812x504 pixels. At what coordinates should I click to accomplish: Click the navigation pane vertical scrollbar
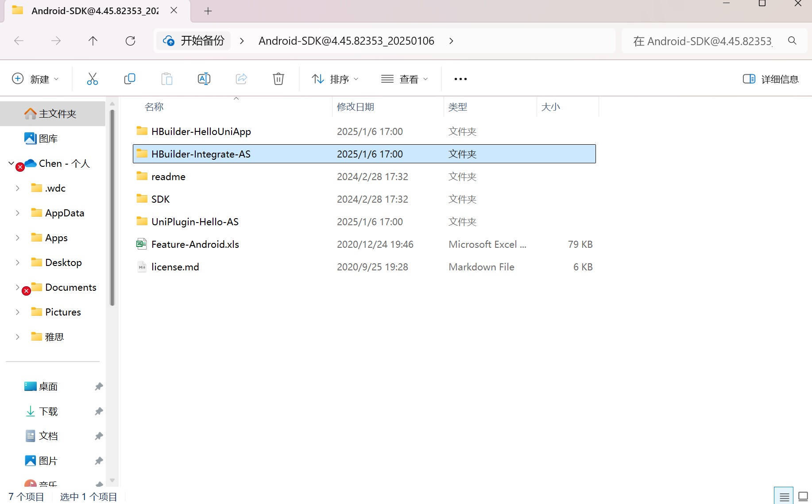pyautogui.click(x=112, y=208)
